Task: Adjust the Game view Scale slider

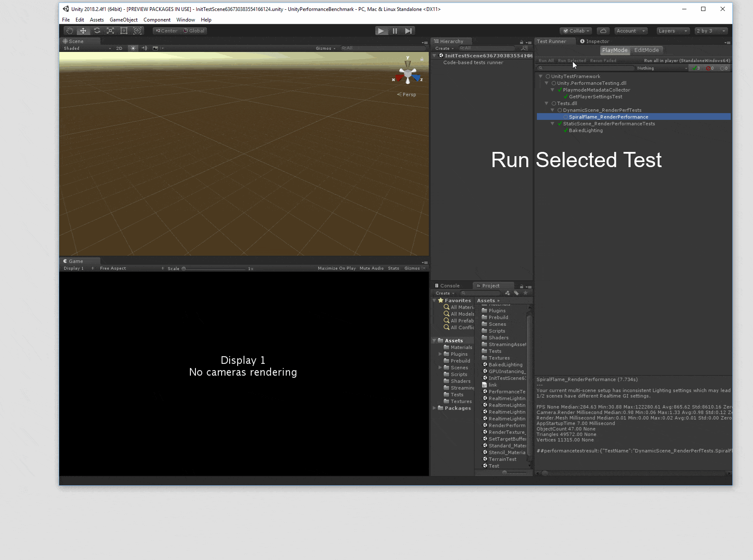Action: click(184, 269)
